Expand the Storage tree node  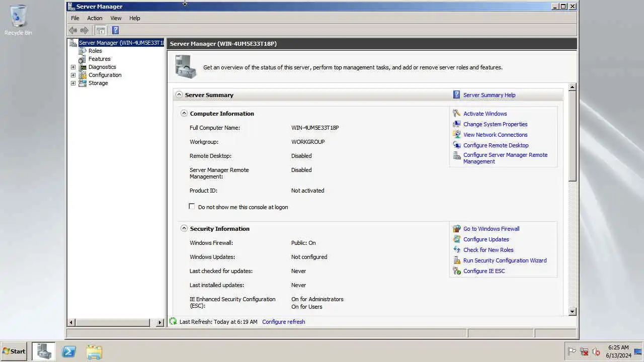pos(73,83)
